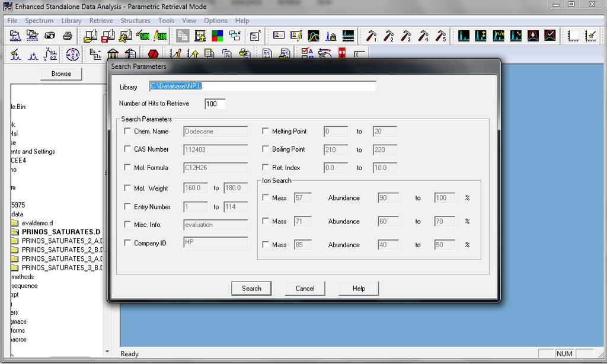Screen dimensions: 607x364
Task: Tick the Mass 85 ion search checkbox
Action: tap(265, 245)
